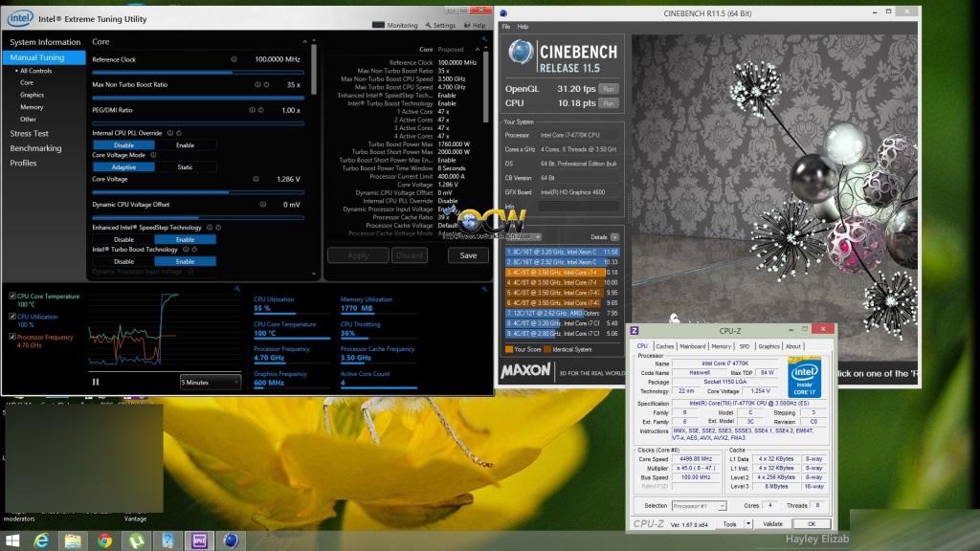The height and width of the screenshot is (551, 980).
Task: Select Memory under Manual Tuning
Action: point(32,107)
